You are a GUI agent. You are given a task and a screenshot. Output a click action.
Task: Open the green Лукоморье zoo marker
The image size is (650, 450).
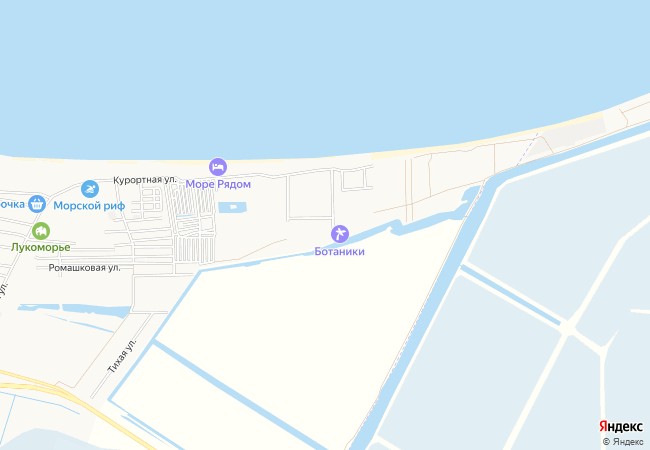41,231
